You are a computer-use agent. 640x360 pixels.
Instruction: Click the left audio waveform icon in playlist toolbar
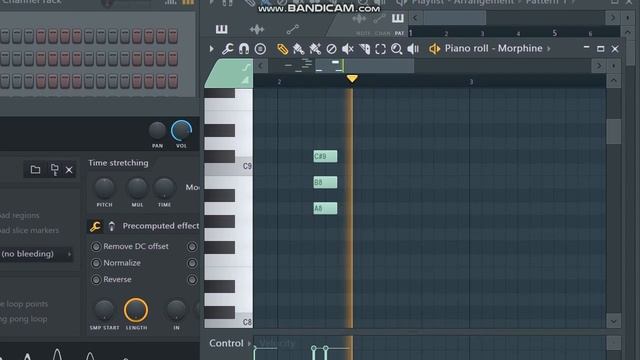257,29
